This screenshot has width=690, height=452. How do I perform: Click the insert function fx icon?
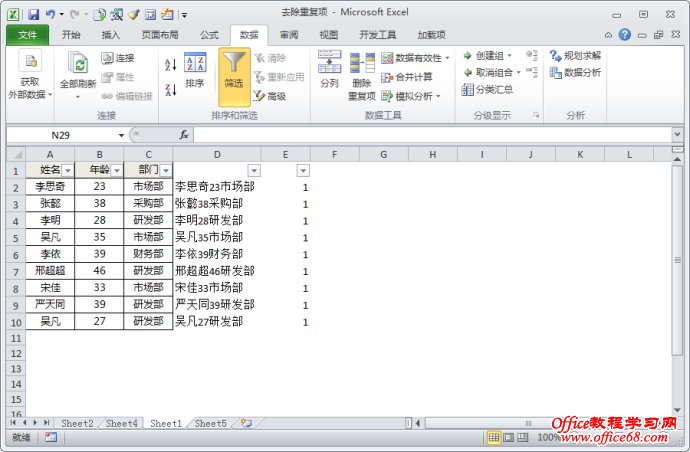pyautogui.click(x=184, y=135)
